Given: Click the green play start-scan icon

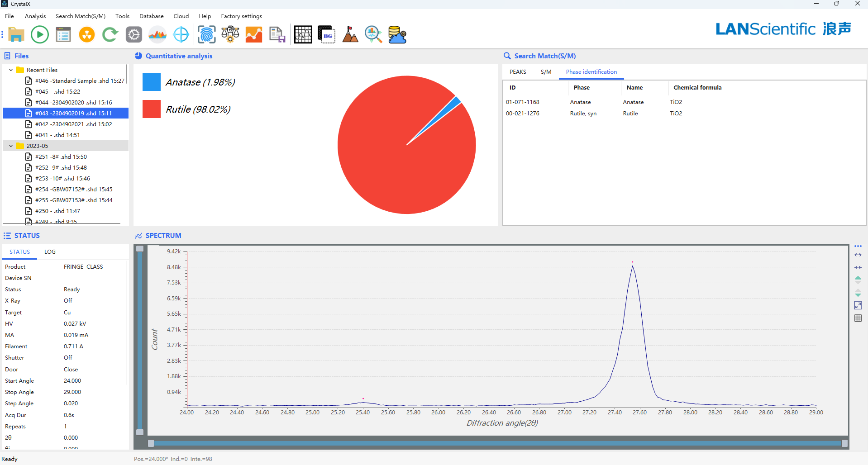Looking at the screenshot, I should [40, 35].
